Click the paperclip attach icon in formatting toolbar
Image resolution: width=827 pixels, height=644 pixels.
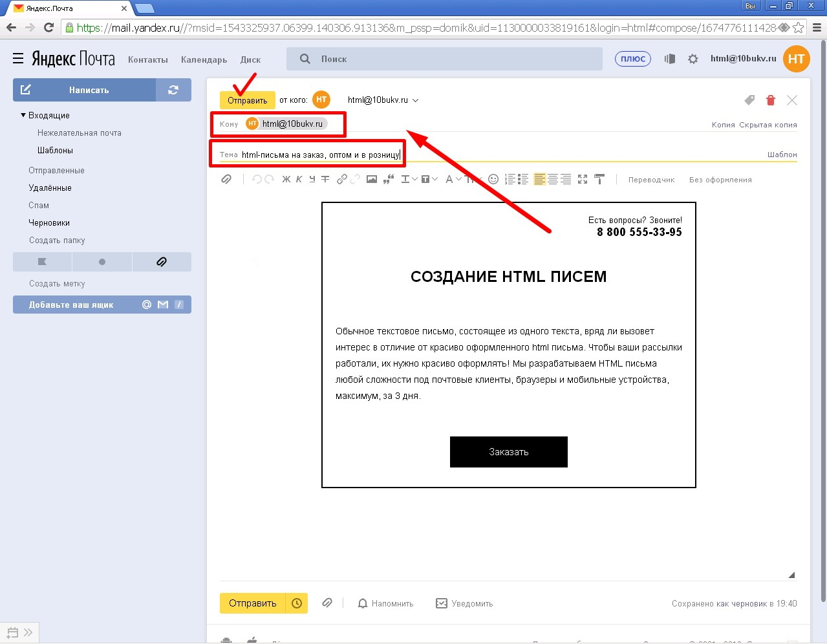coord(226,179)
